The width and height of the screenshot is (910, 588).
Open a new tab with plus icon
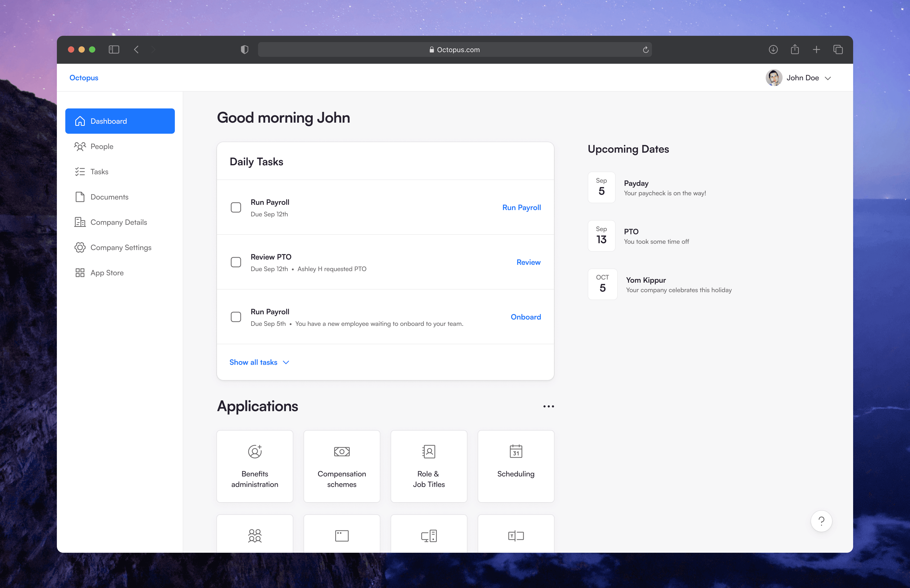pyautogui.click(x=817, y=50)
